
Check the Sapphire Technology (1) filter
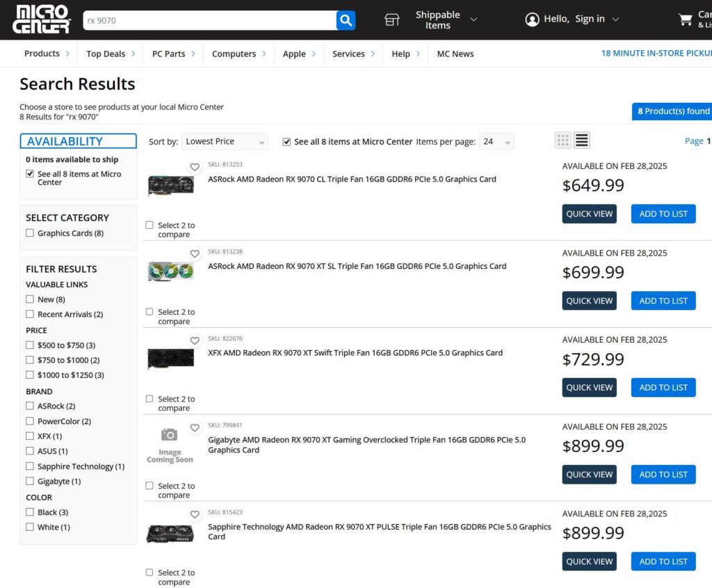click(x=30, y=466)
